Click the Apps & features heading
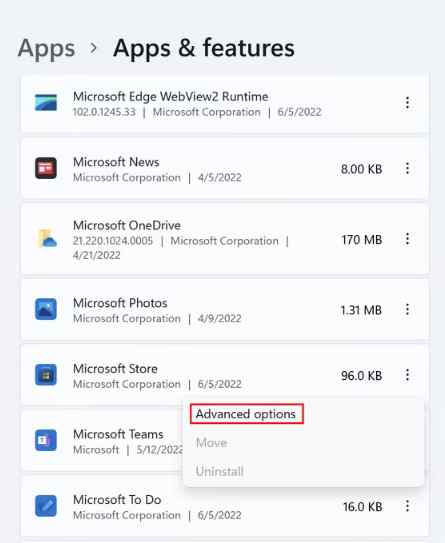445x543 pixels. [204, 48]
